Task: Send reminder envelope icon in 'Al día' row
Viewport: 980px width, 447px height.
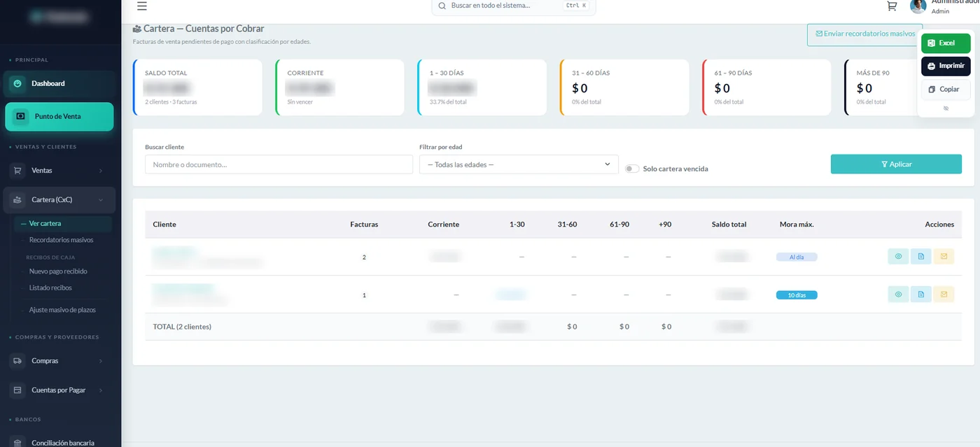Action: [x=944, y=257]
